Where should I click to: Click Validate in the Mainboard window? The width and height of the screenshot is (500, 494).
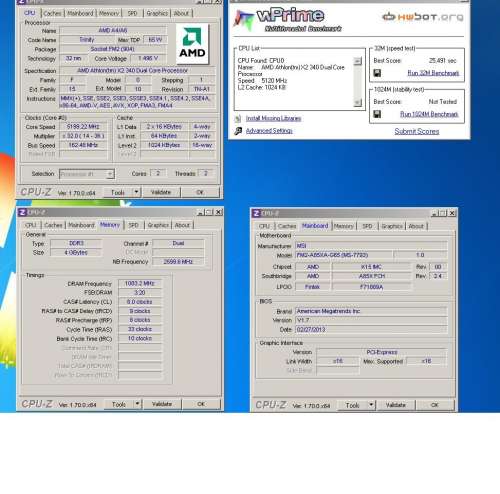click(396, 405)
